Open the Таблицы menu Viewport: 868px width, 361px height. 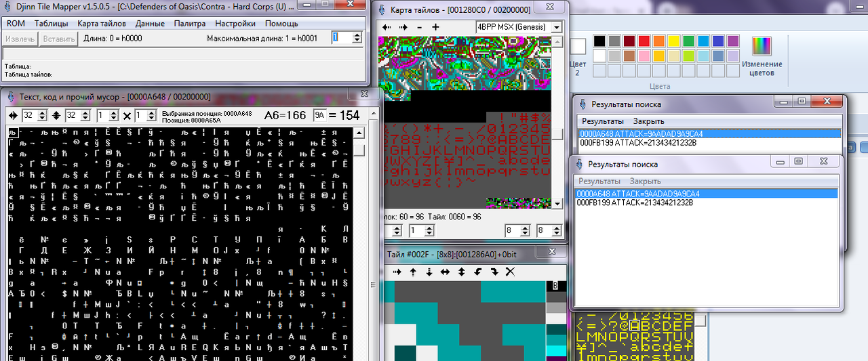point(51,23)
